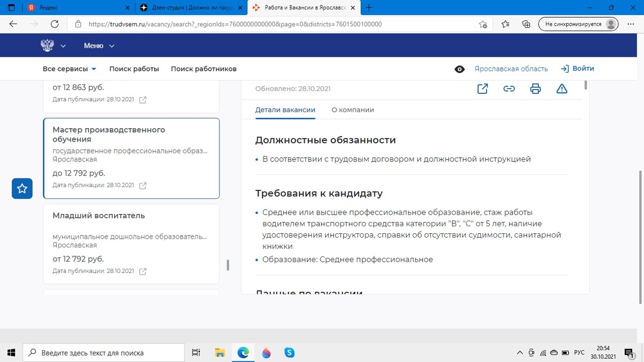Change region Ярославская область
The height and width of the screenshot is (362, 644).
pyautogui.click(x=511, y=69)
